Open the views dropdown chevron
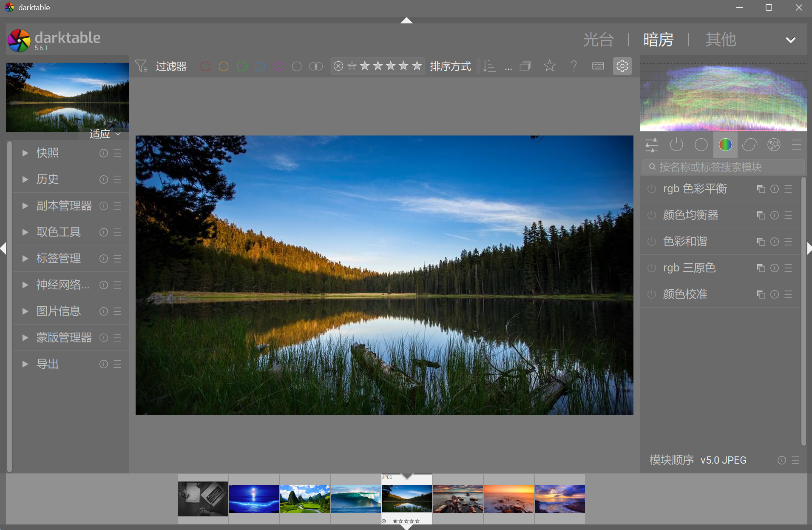812x530 pixels. click(x=790, y=40)
